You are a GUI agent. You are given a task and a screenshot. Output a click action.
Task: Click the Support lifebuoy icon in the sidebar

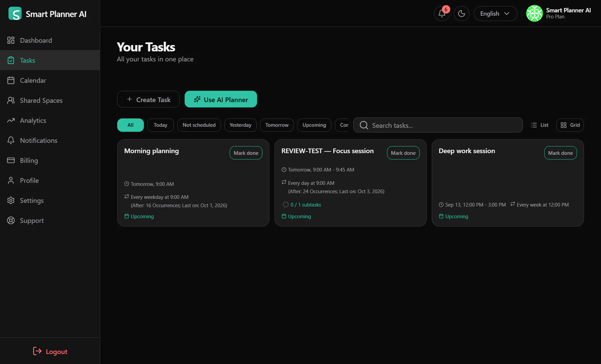pyautogui.click(x=11, y=221)
